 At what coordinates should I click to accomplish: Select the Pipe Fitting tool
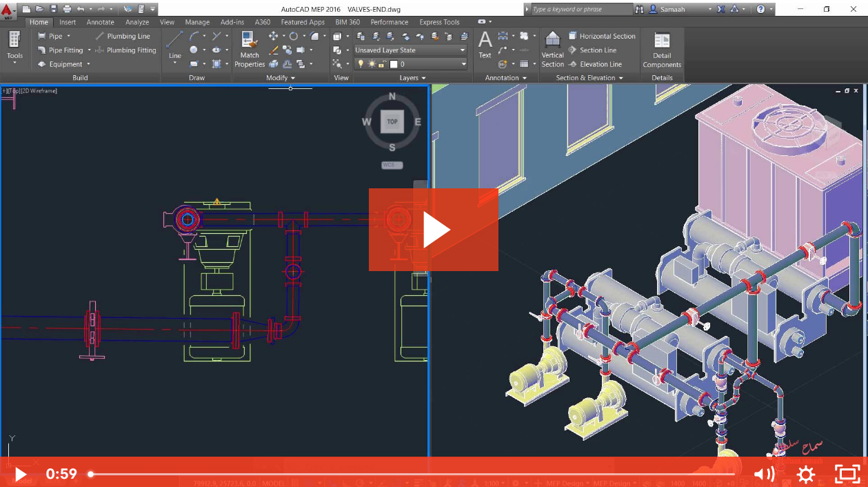60,50
